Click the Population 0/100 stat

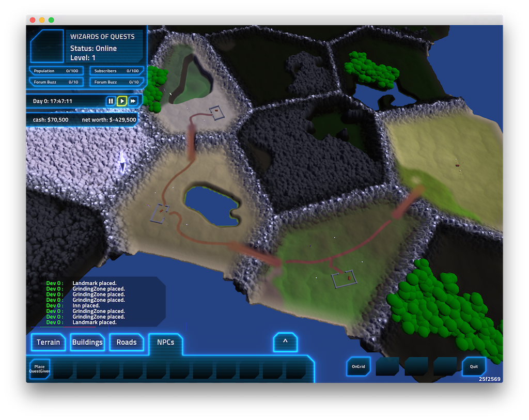tap(56, 71)
